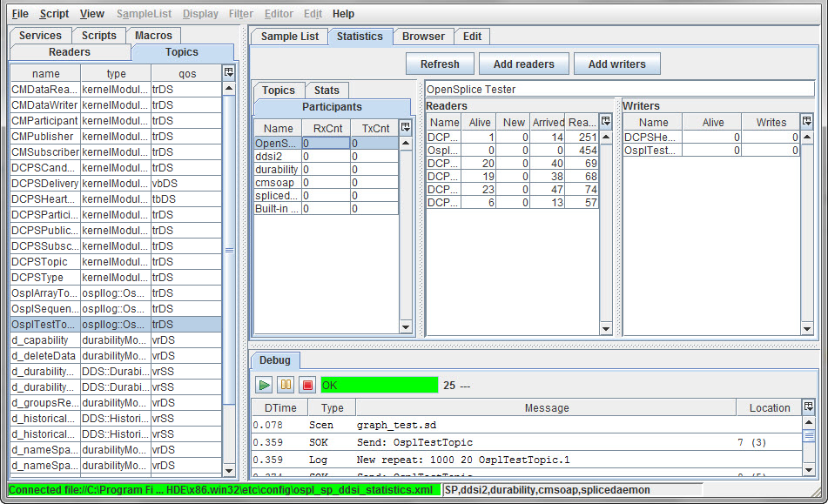Click the down arrow of the topics list scrollbar
828x504 pixels.
point(229,470)
